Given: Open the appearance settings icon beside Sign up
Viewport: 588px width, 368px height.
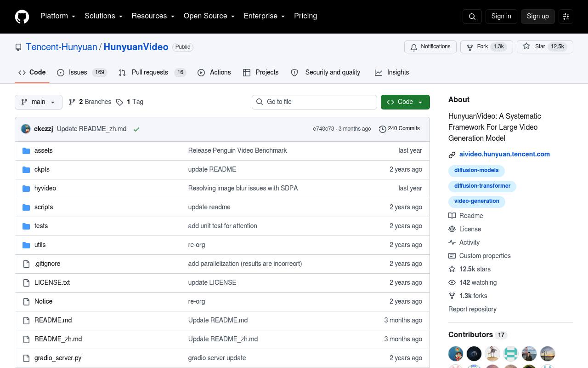Looking at the screenshot, I should pyautogui.click(x=566, y=17).
